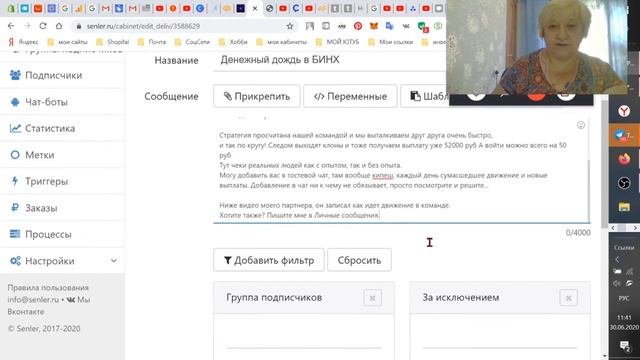
Task: Bookmark this page with the star
Action: [x=290, y=26]
